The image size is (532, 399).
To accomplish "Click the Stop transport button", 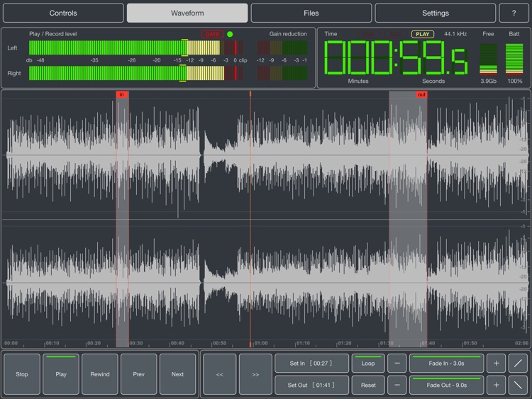I will (22, 374).
